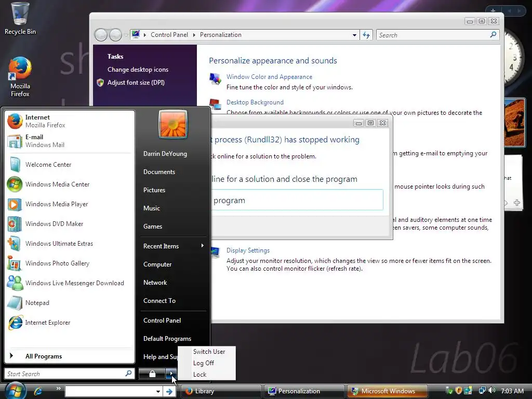Switch to Library taskbar button

click(221, 391)
